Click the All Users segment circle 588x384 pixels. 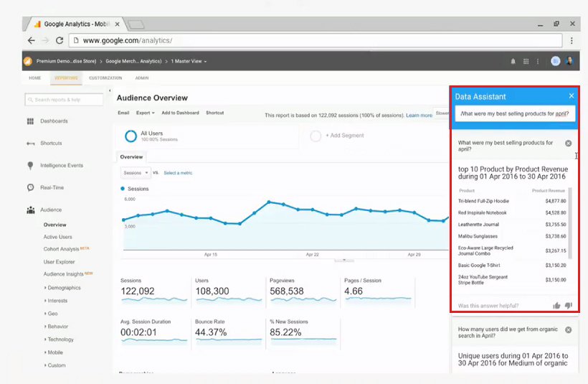point(131,136)
